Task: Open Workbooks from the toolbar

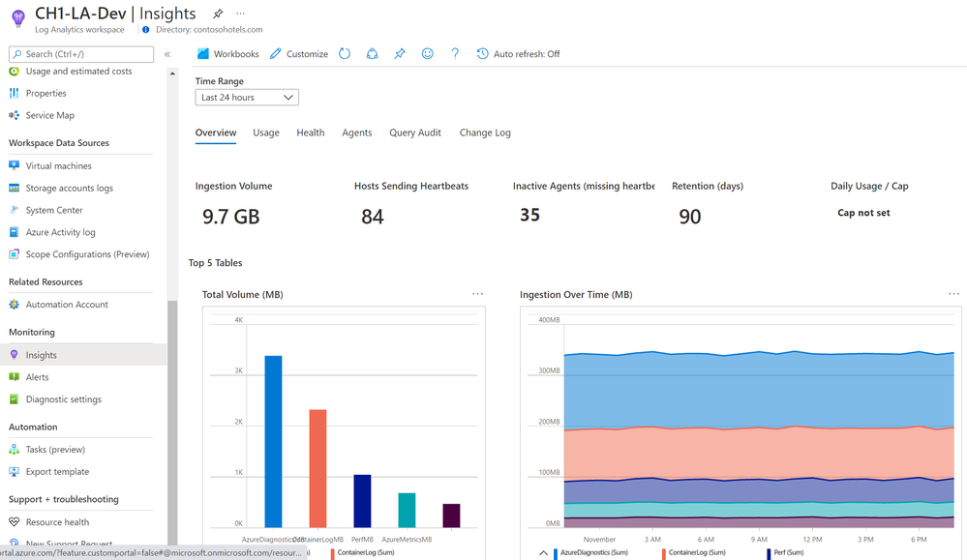Action: pyautogui.click(x=227, y=54)
